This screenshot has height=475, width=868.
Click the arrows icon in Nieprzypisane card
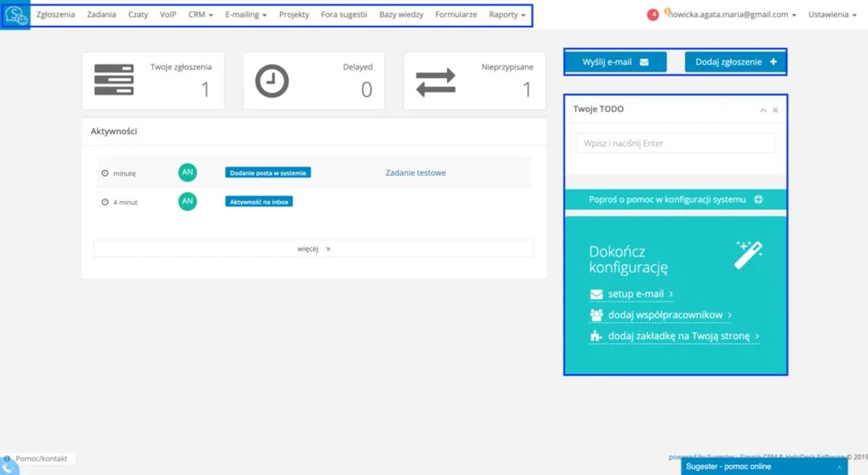pyautogui.click(x=436, y=82)
